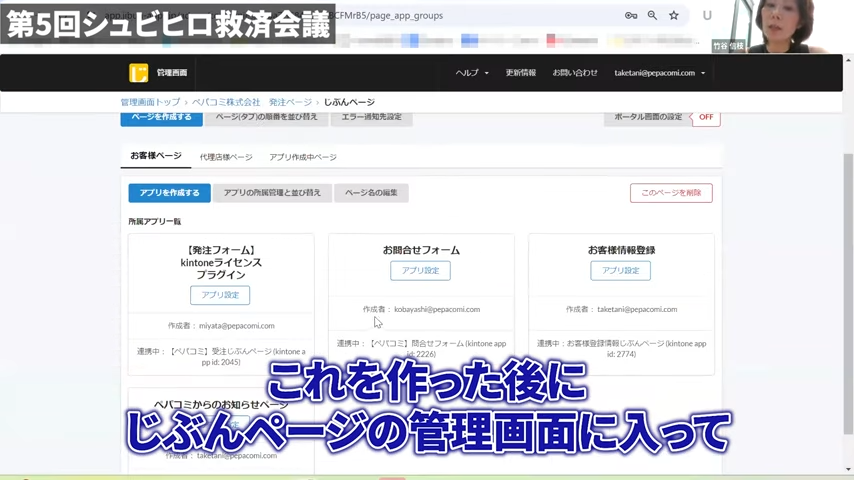Click the お客様情報登録 card title
This screenshot has width=854, height=480.
pyautogui.click(x=621, y=250)
